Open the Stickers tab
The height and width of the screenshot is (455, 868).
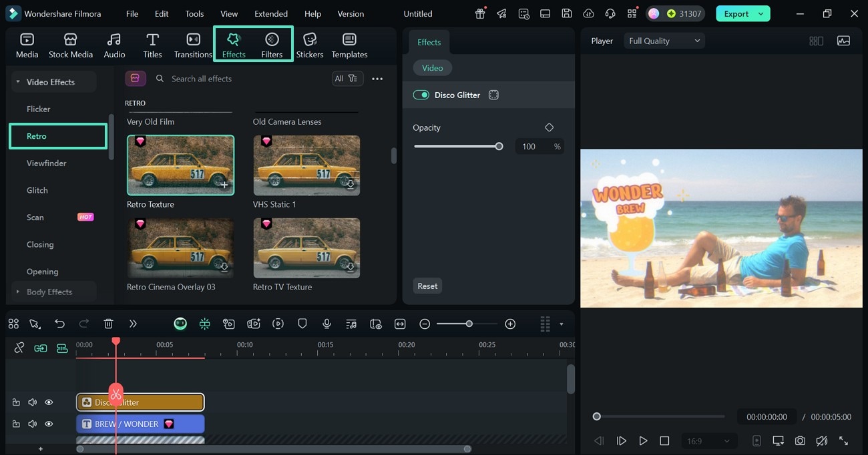coord(310,45)
